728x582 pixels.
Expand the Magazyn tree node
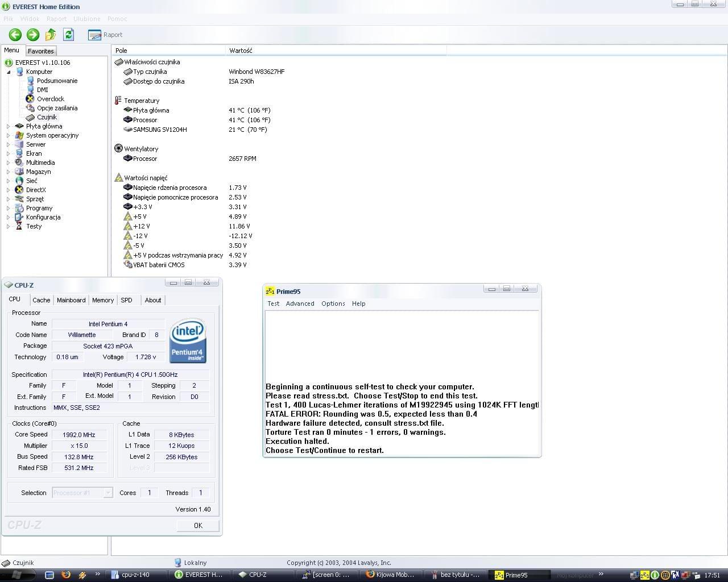pos(9,172)
